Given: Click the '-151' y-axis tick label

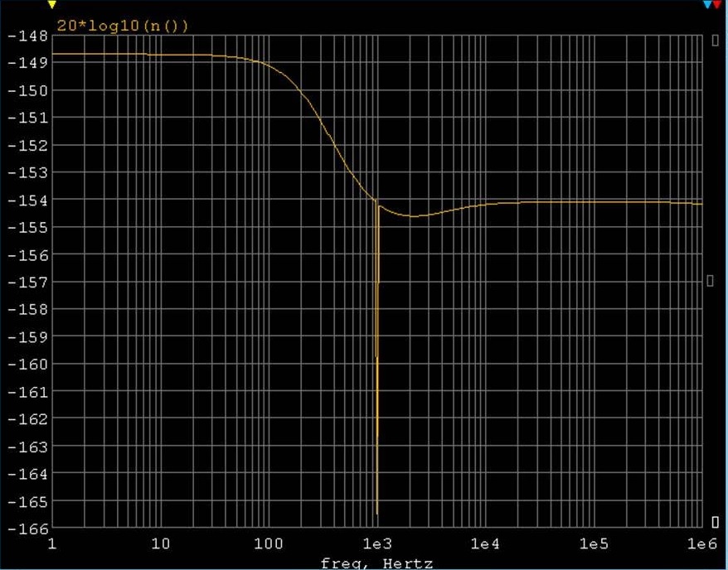Looking at the screenshot, I should pyautogui.click(x=27, y=118).
